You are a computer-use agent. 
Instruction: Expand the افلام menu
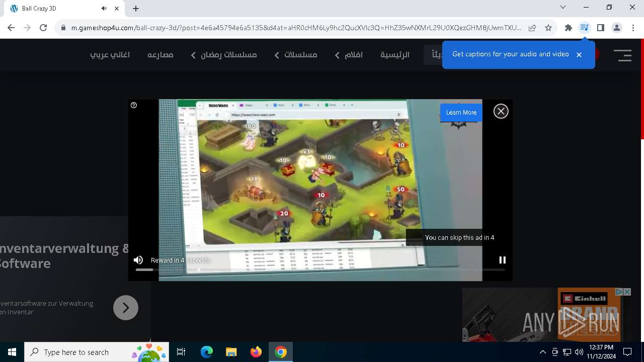[348, 55]
